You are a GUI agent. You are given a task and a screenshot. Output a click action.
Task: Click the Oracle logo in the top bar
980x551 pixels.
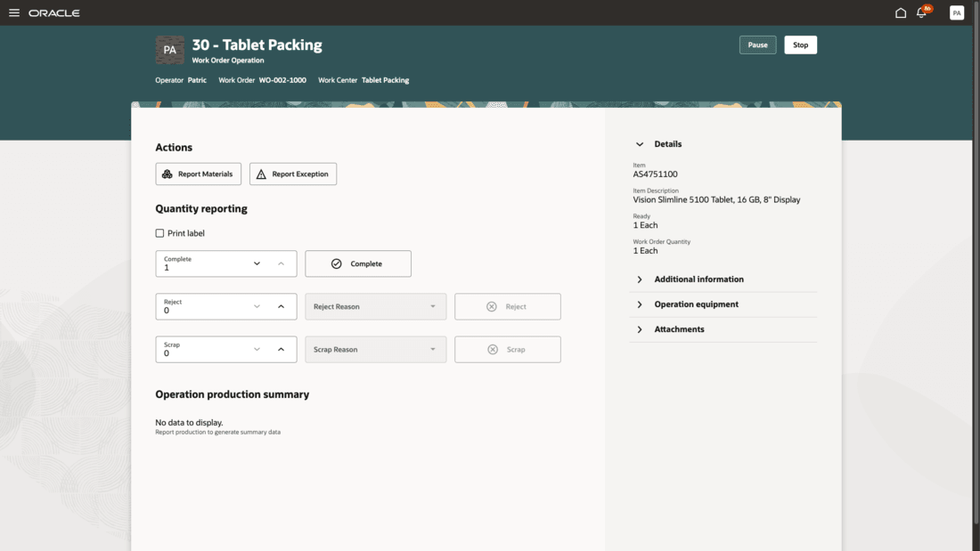pyautogui.click(x=53, y=12)
